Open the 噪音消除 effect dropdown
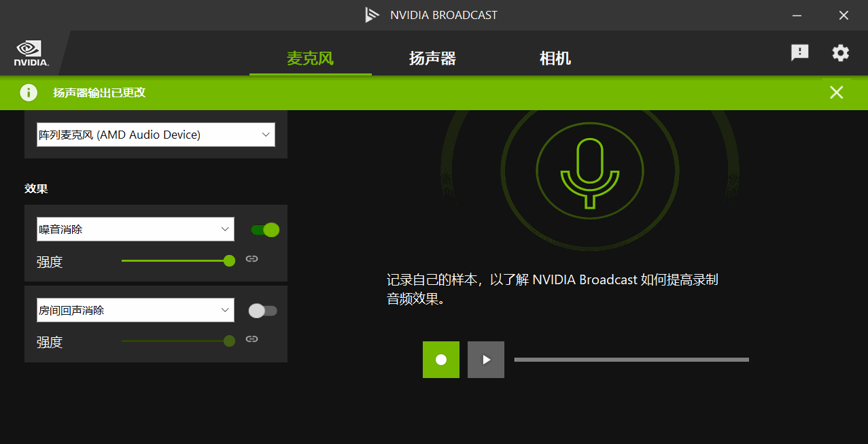Viewport: 868px width, 444px height. tap(135, 229)
